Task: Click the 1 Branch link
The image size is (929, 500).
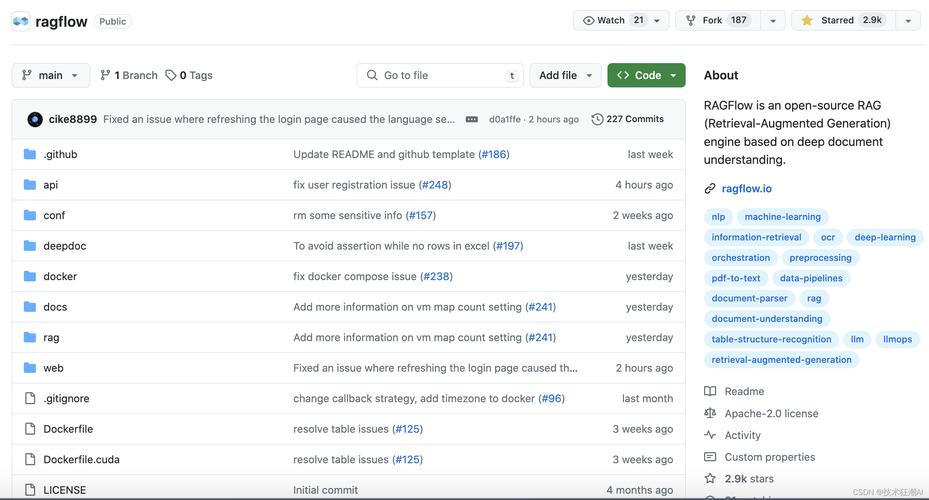Action: [129, 75]
